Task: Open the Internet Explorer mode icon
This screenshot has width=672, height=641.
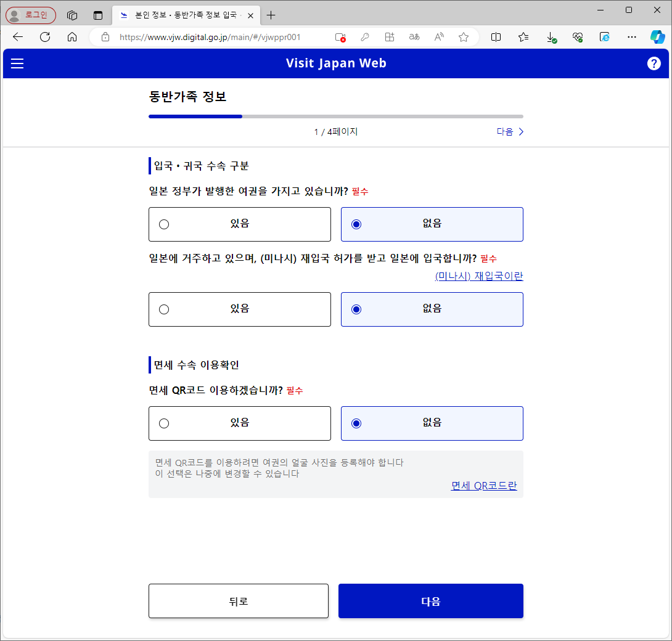Action: tap(604, 37)
